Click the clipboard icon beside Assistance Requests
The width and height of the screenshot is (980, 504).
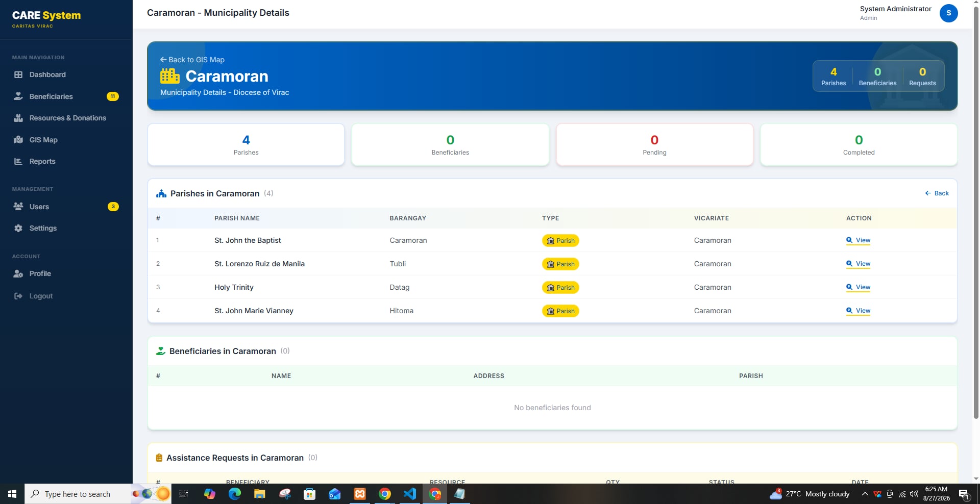click(159, 458)
